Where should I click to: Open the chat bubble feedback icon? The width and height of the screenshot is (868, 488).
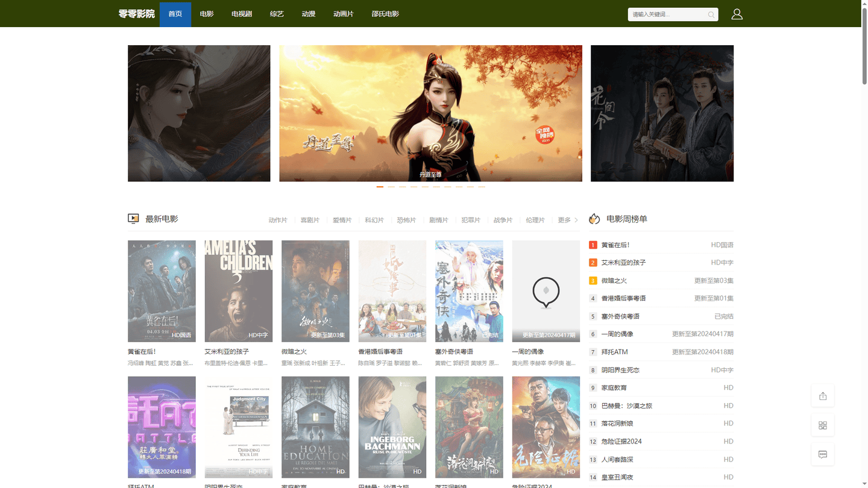pos(823,454)
